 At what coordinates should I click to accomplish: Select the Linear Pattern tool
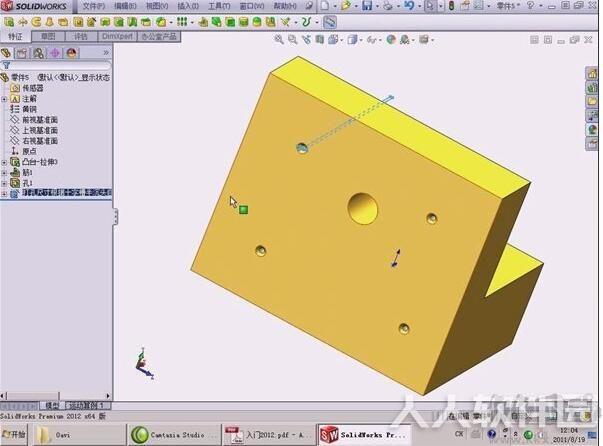click(x=182, y=22)
